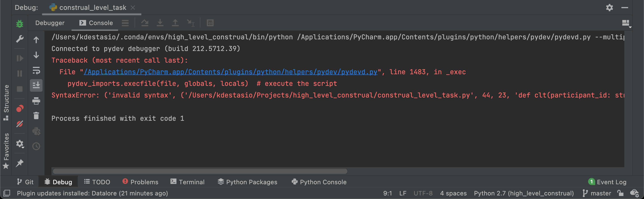
Task: Click the 4 spaces indent setting
Action: [x=453, y=193]
